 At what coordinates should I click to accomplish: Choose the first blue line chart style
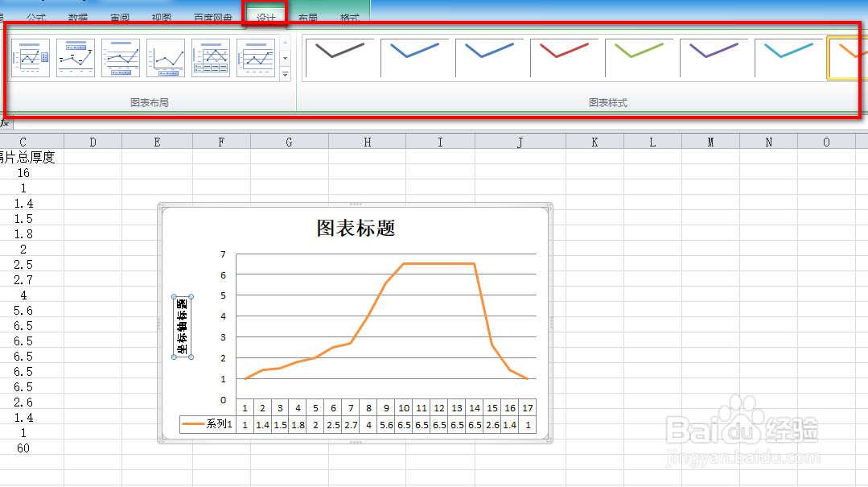pos(414,58)
